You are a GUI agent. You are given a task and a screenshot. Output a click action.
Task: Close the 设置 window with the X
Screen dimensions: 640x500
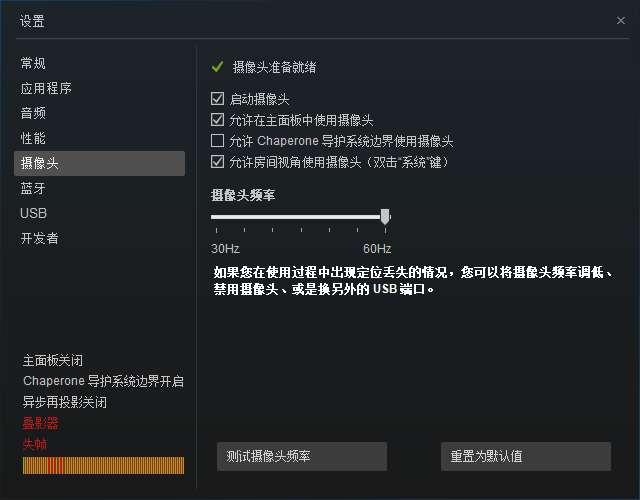pos(621,20)
